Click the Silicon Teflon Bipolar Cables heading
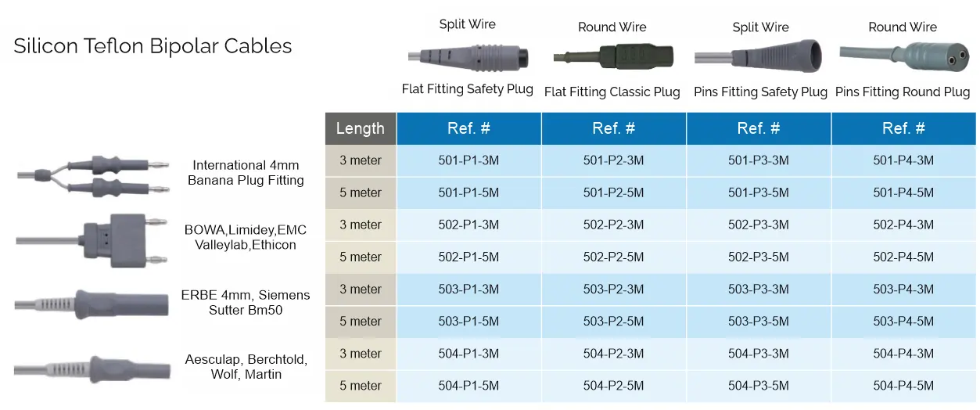 click(x=153, y=46)
